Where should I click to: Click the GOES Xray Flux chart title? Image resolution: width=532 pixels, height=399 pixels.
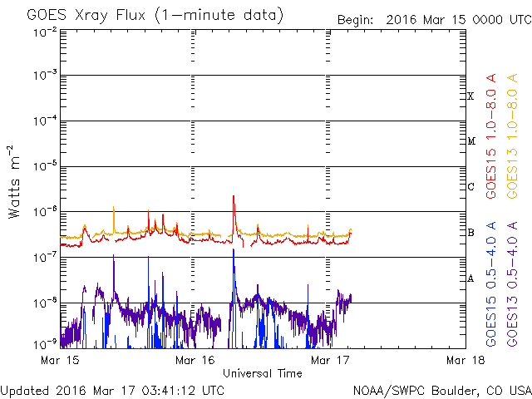pos(155,16)
